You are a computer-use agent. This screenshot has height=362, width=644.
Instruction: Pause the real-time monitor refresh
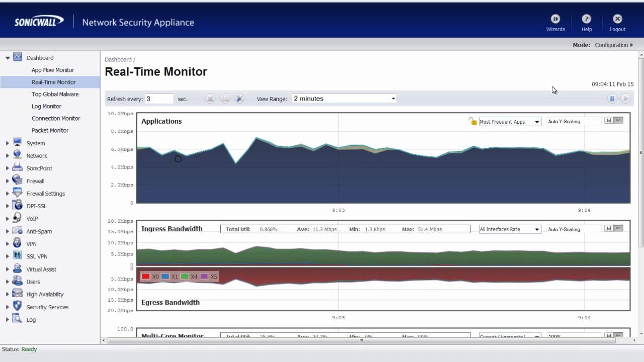click(612, 99)
